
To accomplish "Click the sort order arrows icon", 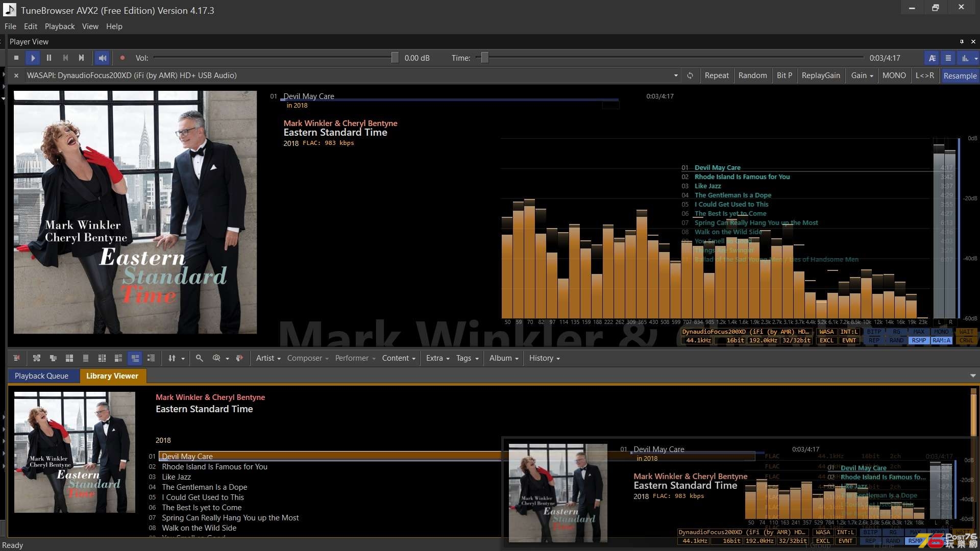I will [x=172, y=358].
